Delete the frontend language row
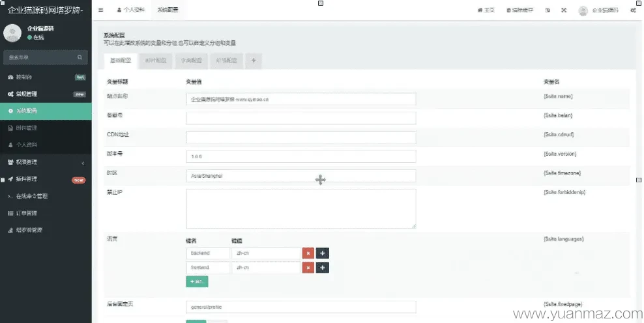 coord(308,268)
